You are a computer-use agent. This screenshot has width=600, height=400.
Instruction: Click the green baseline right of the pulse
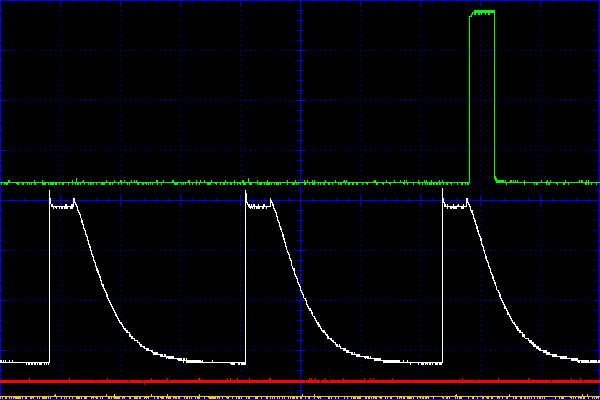(x=550, y=182)
